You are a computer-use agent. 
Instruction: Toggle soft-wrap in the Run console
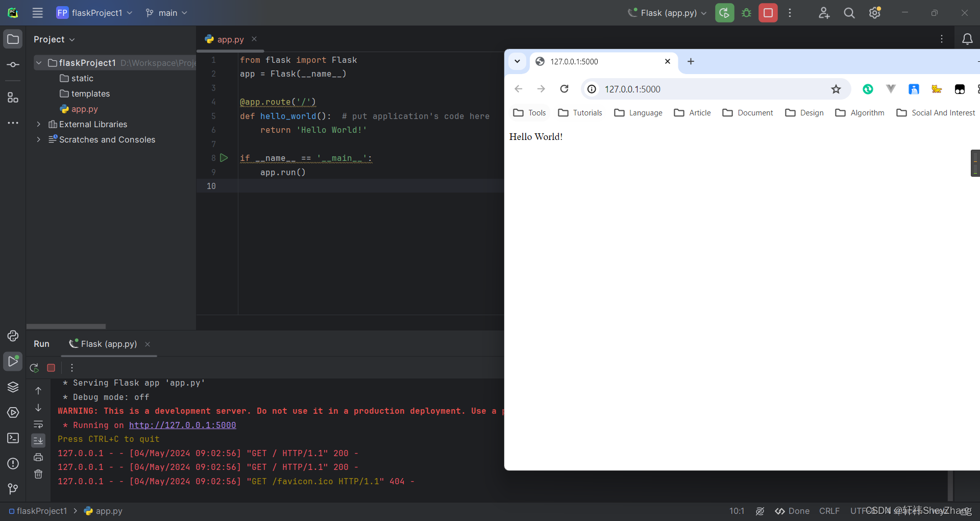(38, 424)
